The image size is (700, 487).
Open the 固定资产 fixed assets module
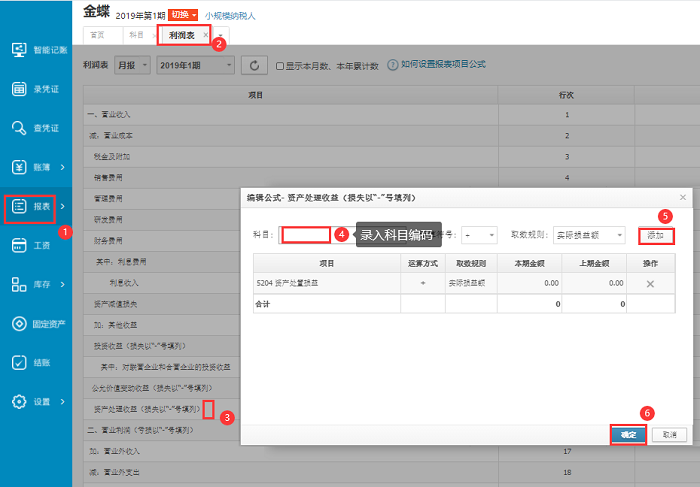click(x=40, y=324)
